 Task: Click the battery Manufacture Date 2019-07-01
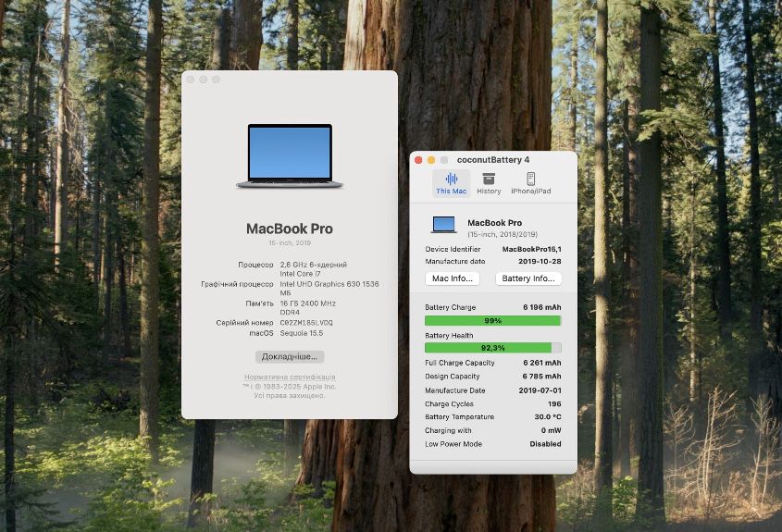click(x=540, y=390)
